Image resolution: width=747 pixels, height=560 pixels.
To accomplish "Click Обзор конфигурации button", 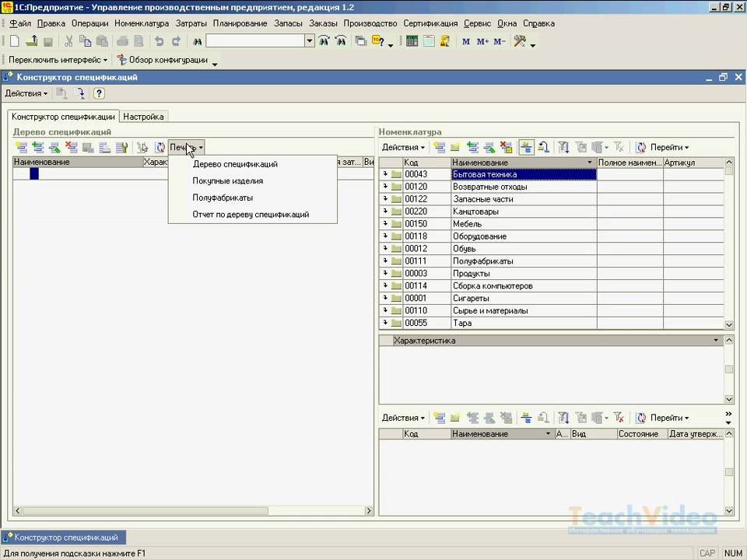I will [163, 60].
